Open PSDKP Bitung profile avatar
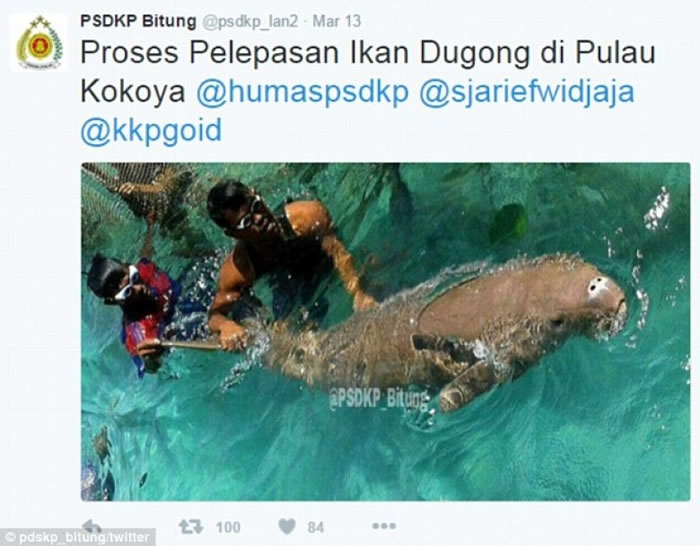This screenshot has width=700, height=546. click(39, 43)
